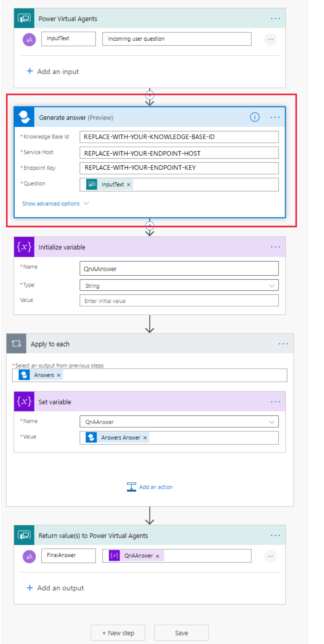Click the Generate answer QnA Maker icon
The height and width of the screenshot is (644, 324).
point(24,117)
